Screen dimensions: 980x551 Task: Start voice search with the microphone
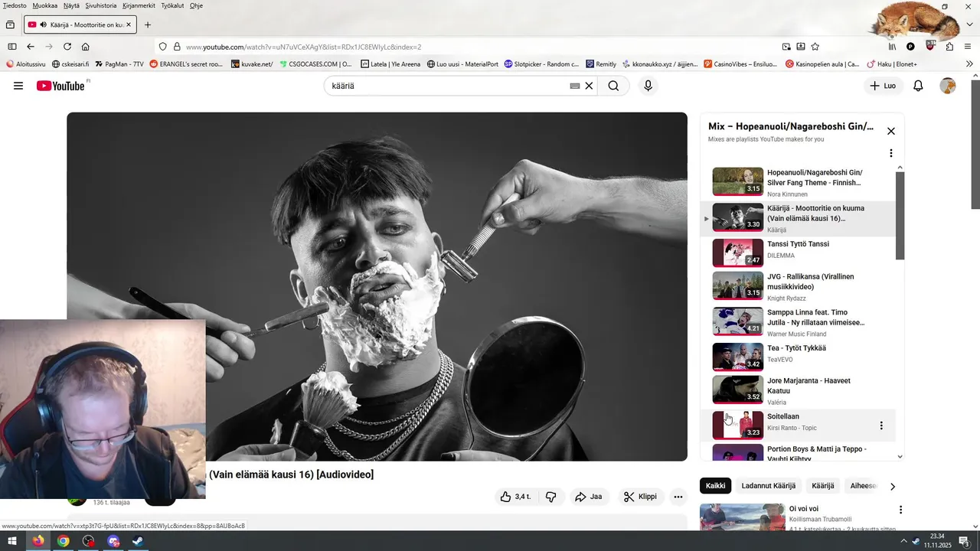click(648, 86)
